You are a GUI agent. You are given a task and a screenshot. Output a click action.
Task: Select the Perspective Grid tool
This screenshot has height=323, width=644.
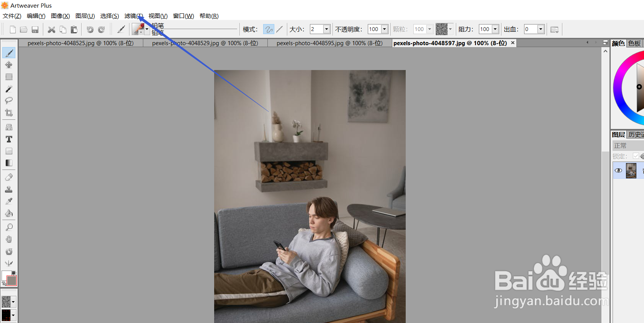9,127
